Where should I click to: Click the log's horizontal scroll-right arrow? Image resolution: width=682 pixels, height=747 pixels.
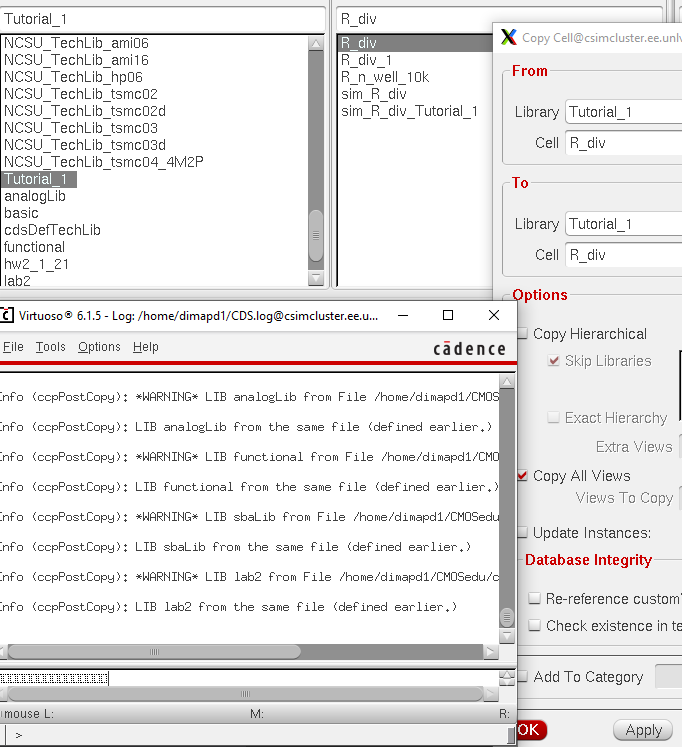[491, 651]
